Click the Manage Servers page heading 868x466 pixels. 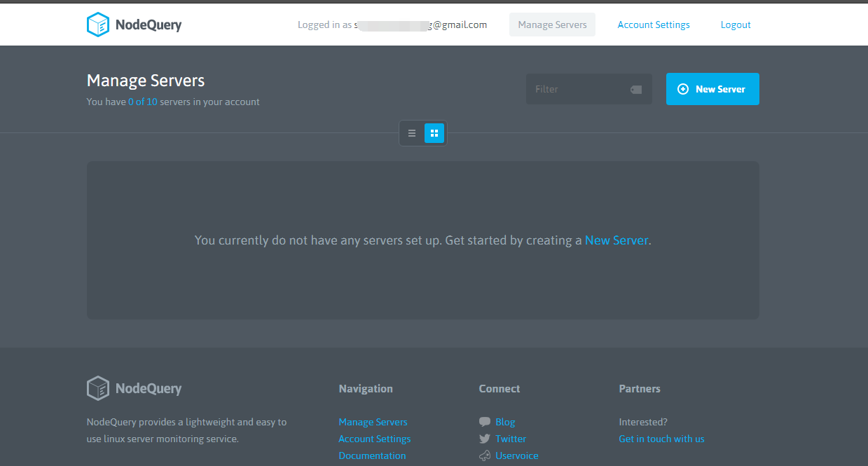146,81
